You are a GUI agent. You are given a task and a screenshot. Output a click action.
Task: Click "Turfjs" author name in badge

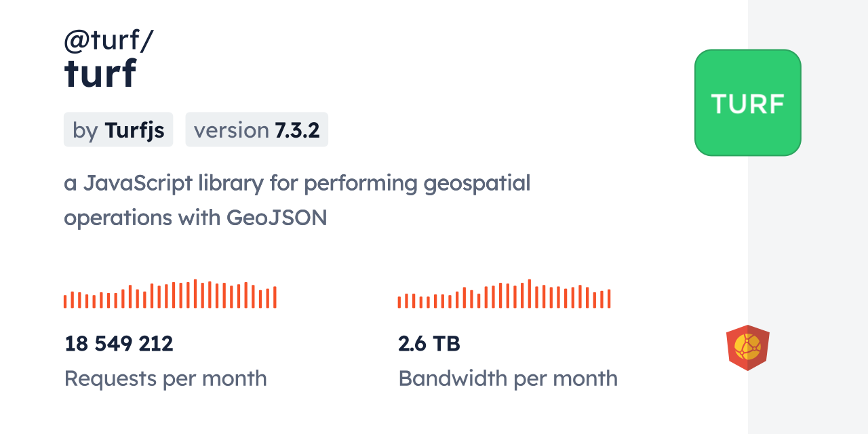134,130
